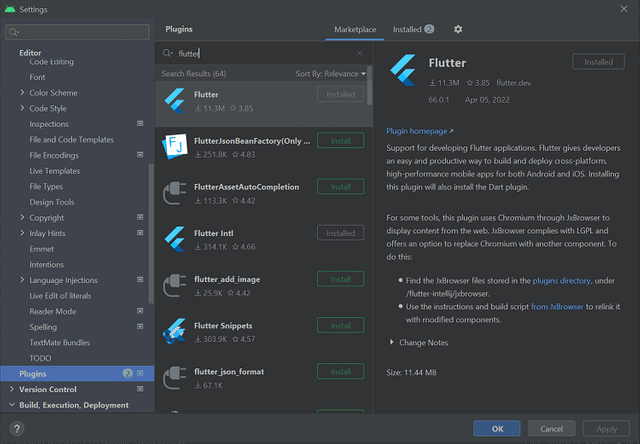Select Live Templates in settings tree
The width and height of the screenshot is (640, 444).
tap(54, 171)
